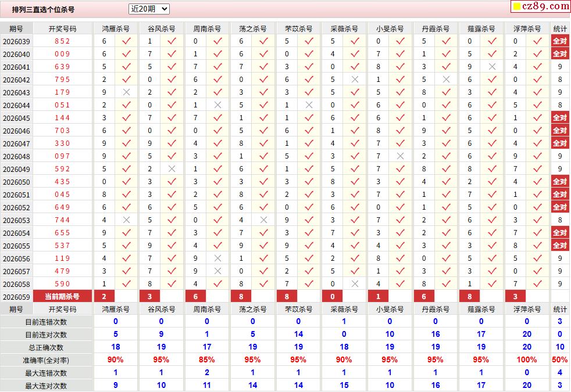Viewport: 571px width, 392px height.
Task: Click the X mark for 周南杀号 in row 2026056
Action: click(218, 258)
